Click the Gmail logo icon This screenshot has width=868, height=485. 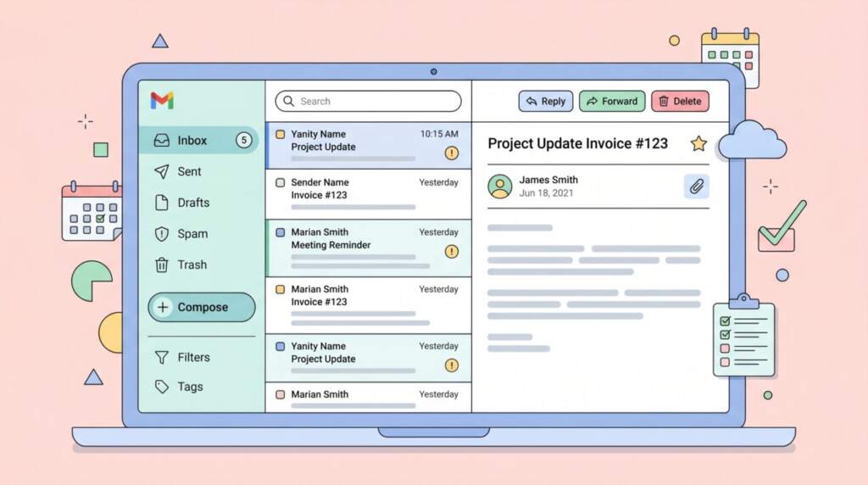162,101
